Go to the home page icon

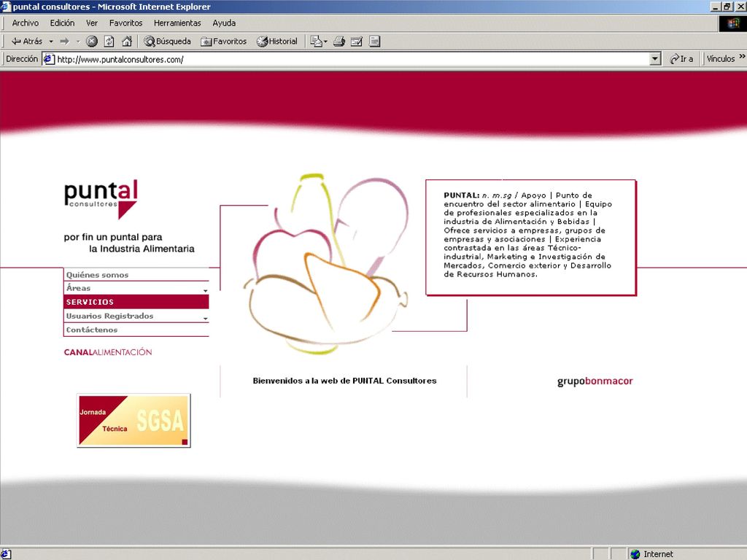tap(127, 42)
